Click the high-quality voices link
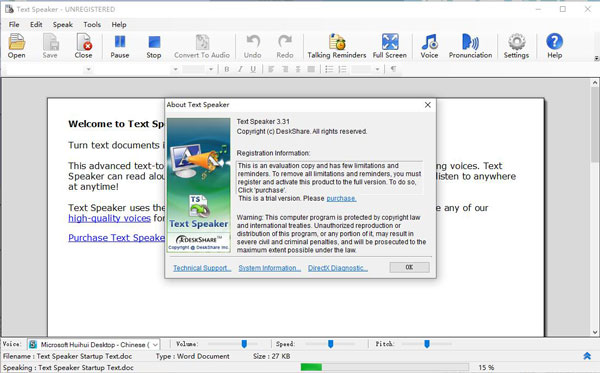 coord(109,218)
